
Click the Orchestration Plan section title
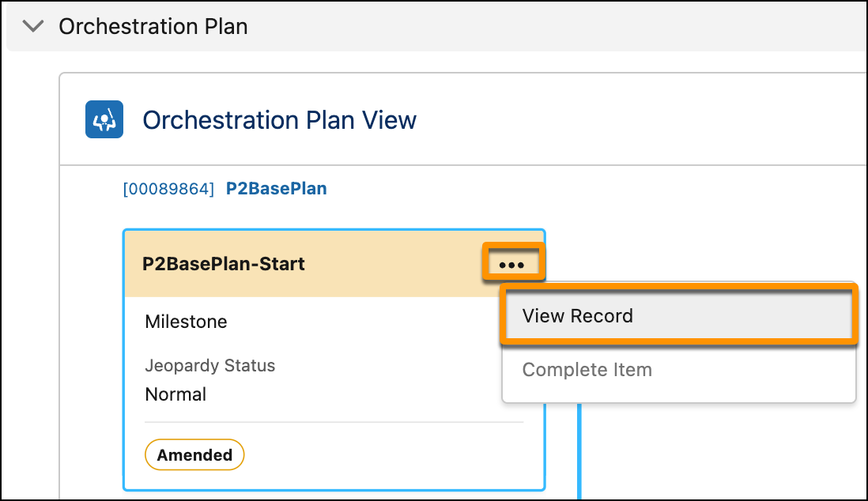click(153, 26)
